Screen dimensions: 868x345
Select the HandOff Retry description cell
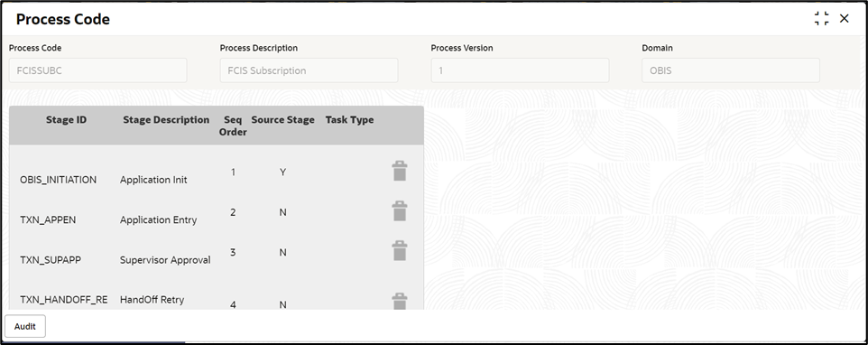tap(152, 300)
